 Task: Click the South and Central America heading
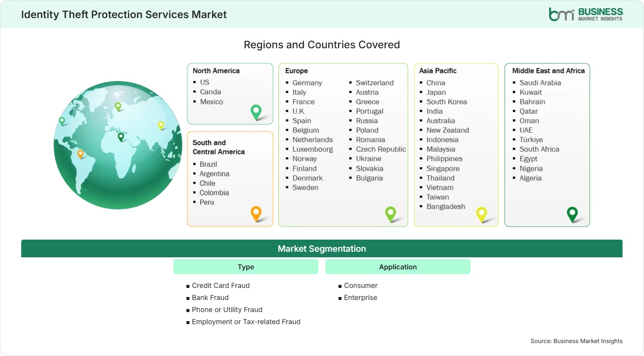[x=218, y=147]
